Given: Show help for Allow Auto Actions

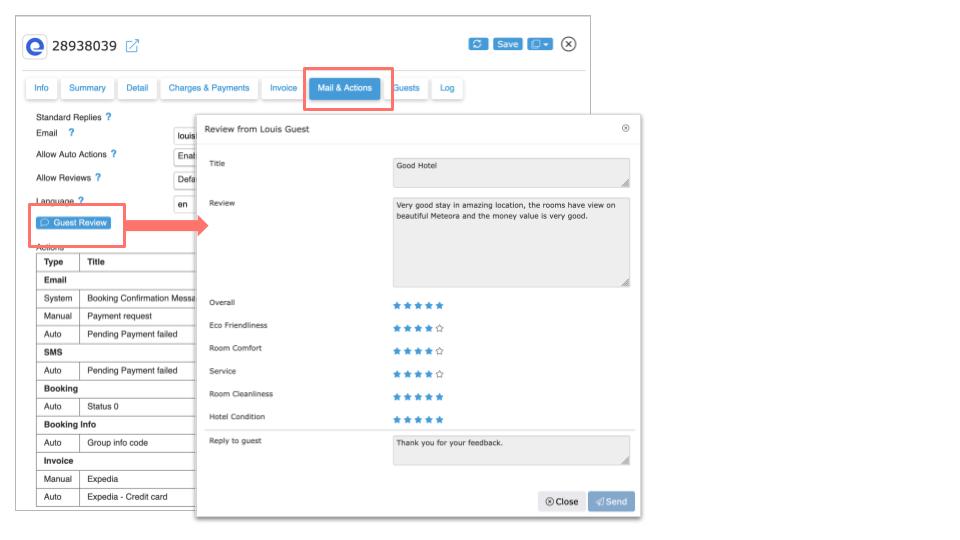Looking at the screenshot, I should point(113,154).
